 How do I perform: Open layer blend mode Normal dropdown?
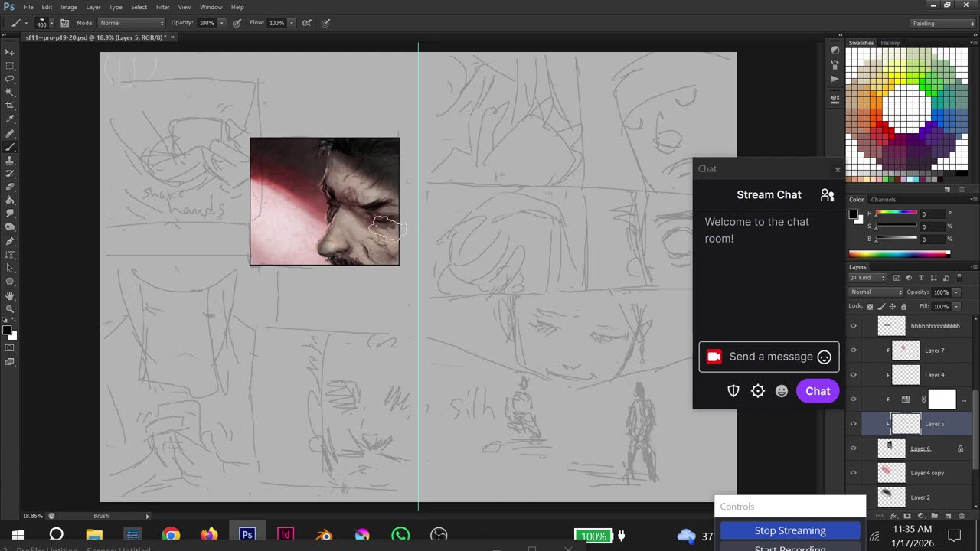pos(877,292)
